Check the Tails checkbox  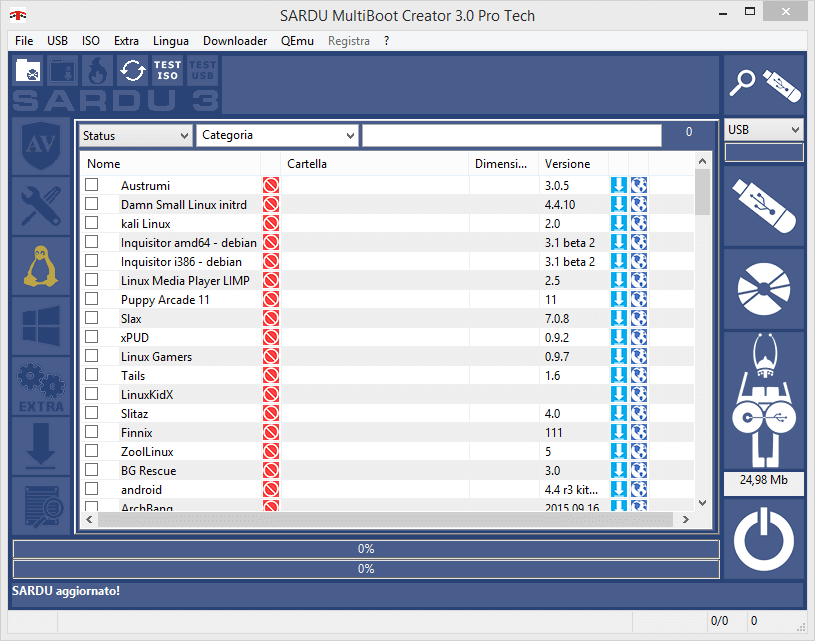[x=91, y=374]
